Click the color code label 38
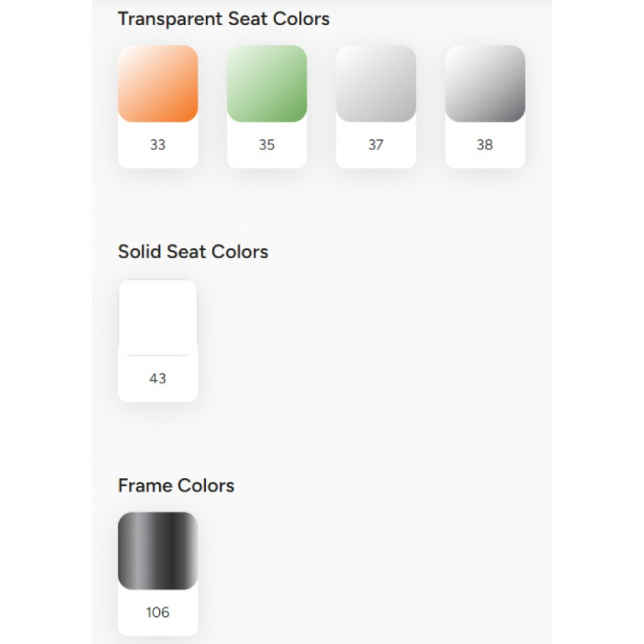Viewport: 644px width, 644px height. [x=485, y=145]
